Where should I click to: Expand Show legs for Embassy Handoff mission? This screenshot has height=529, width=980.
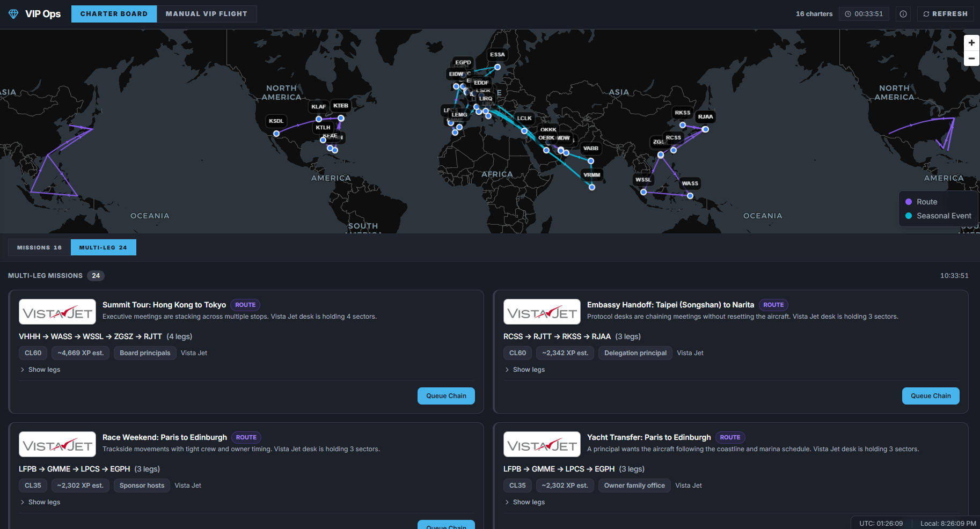525,370
